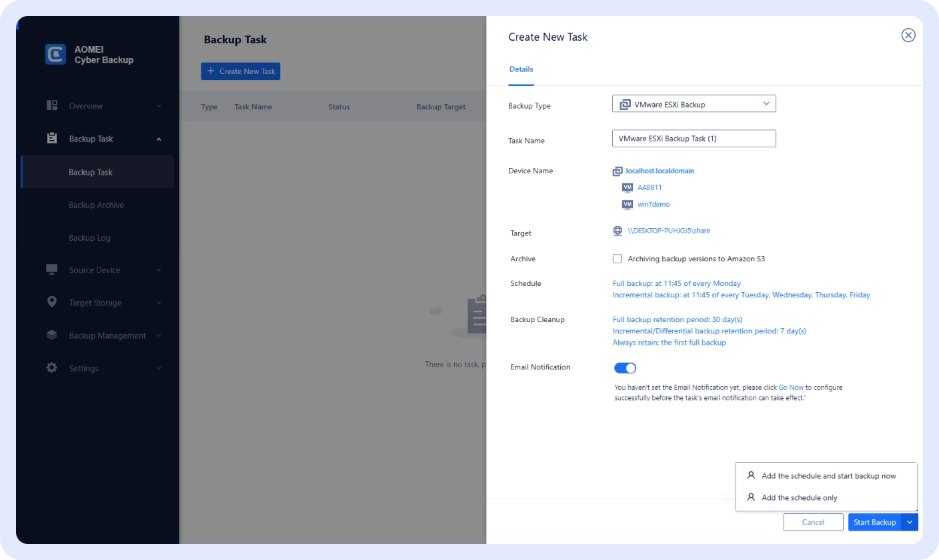Expand the Backup Management sidebar section
Screen dimensions: 939x560
click(x=159, y=335)
